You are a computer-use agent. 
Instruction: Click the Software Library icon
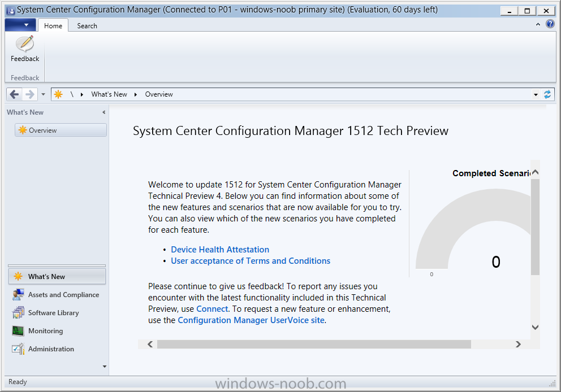[18, 312]
